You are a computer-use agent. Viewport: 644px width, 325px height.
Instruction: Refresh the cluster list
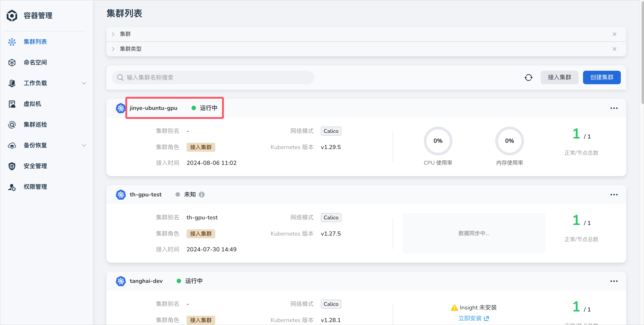(x=528, y=77)
